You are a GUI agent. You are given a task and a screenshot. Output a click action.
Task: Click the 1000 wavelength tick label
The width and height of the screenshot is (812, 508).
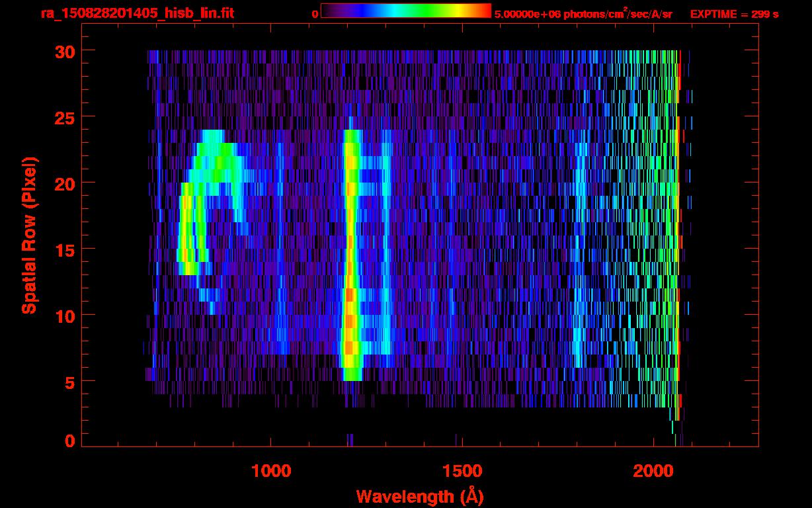point(271,471)
